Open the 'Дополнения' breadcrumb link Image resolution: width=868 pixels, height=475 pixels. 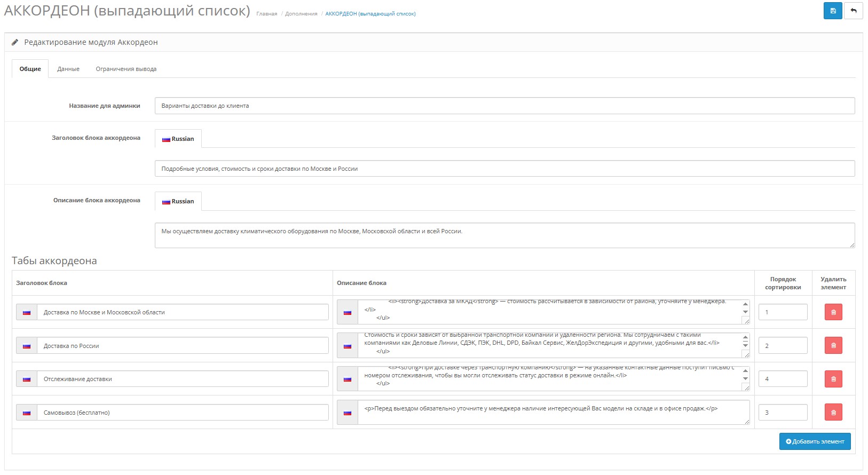click(301, 14)
